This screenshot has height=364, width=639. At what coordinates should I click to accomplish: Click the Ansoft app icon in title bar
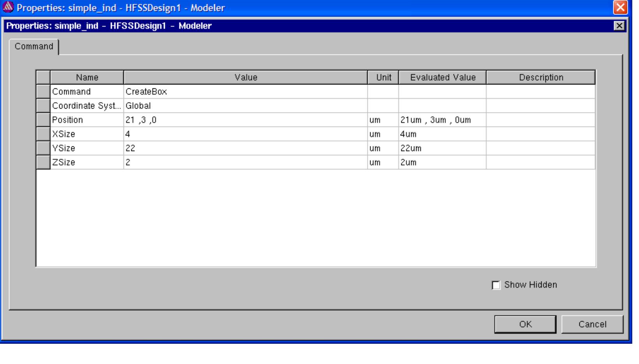pos(8,7)
